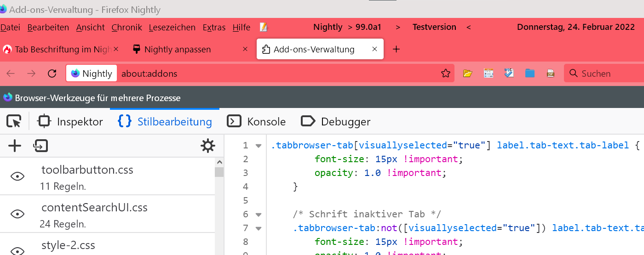Select the toolbarbutton.css stylesheet entry
This screenshot has height=255, width=644.
coord(87,170)
